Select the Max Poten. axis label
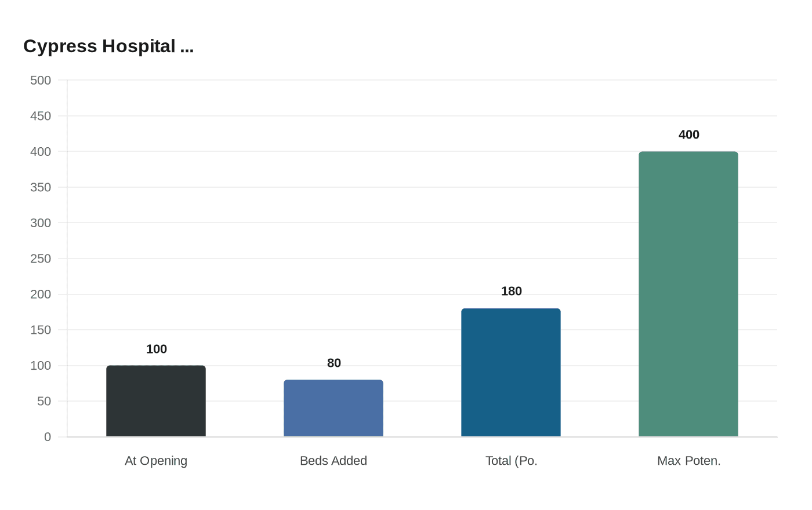Viewport: 812px width, 510px height. coord(689,461)
